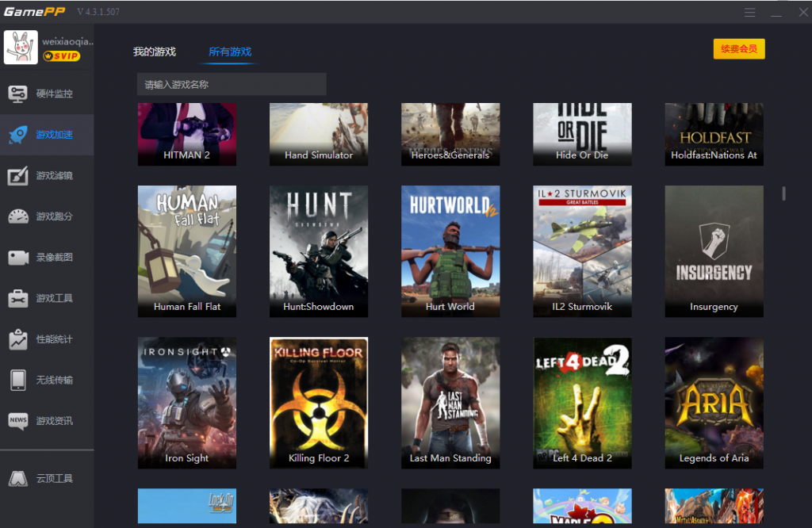Open 硬件监控 sidebar menu label
This screenshot has width=812, height=528.
coord(55,94)
